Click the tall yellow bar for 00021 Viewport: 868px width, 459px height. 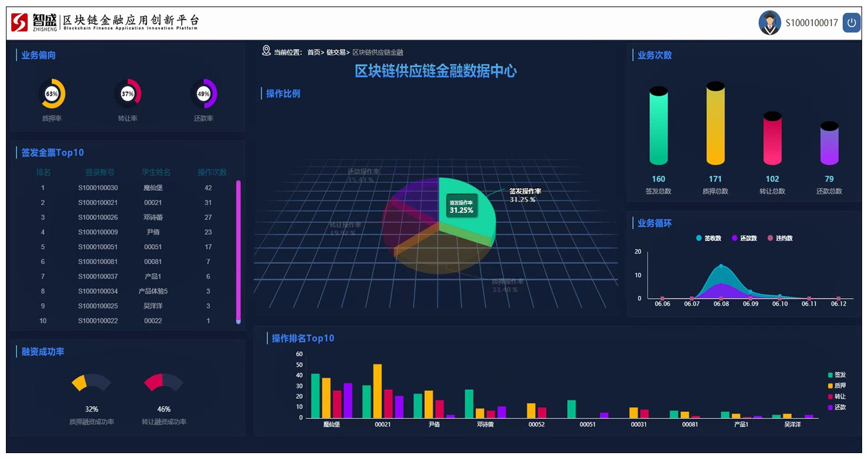pos(377,391)
